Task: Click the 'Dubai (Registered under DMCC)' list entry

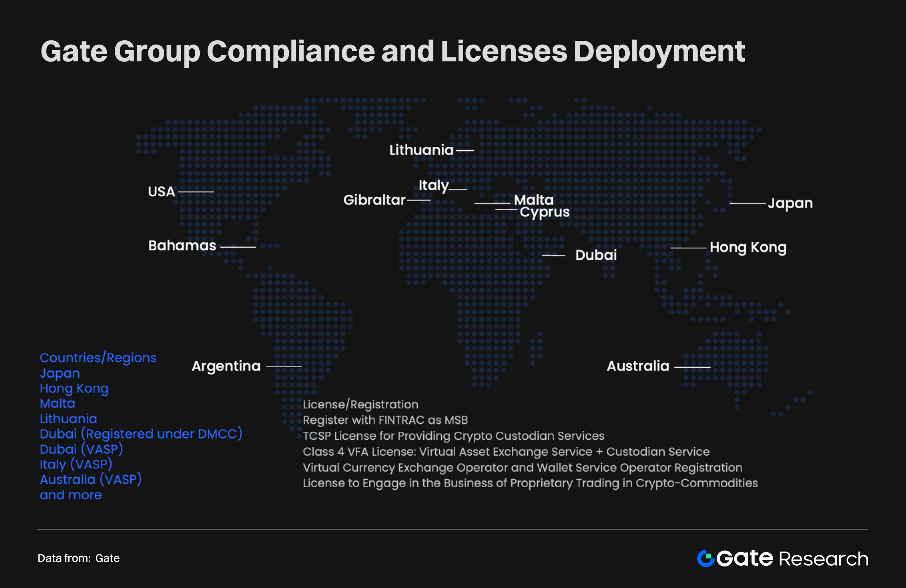Action: (x=141, y=434)
